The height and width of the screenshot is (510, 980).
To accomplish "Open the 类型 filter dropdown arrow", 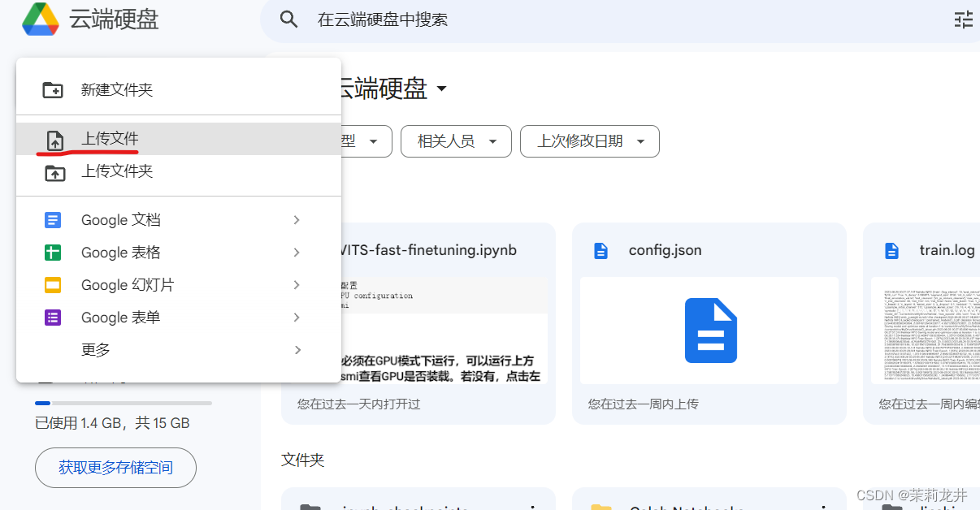I will coord(373,141).
